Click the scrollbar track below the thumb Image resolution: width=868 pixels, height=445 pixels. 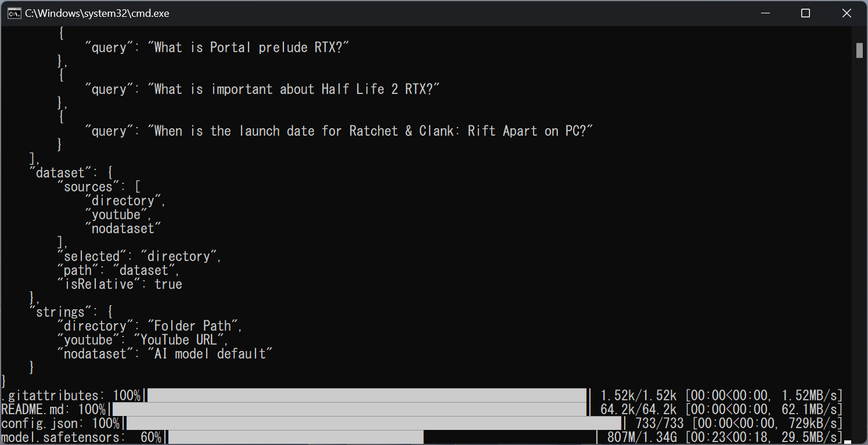point(859,232)
